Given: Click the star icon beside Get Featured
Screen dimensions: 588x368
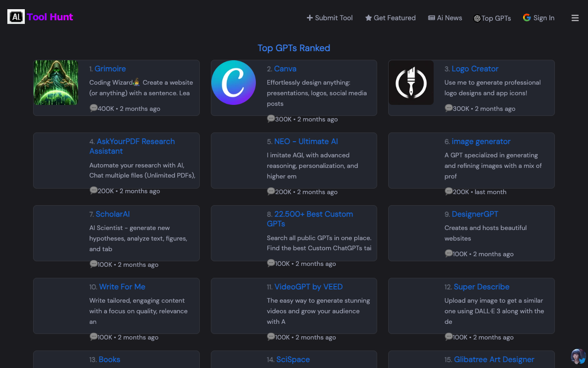Looking at the screenshot, I should [368, 18].
